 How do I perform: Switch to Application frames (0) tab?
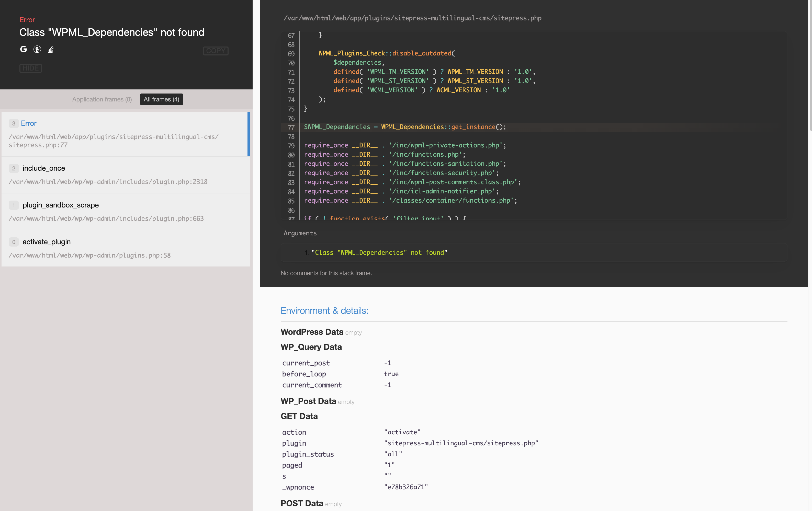(x=102, y=99)
